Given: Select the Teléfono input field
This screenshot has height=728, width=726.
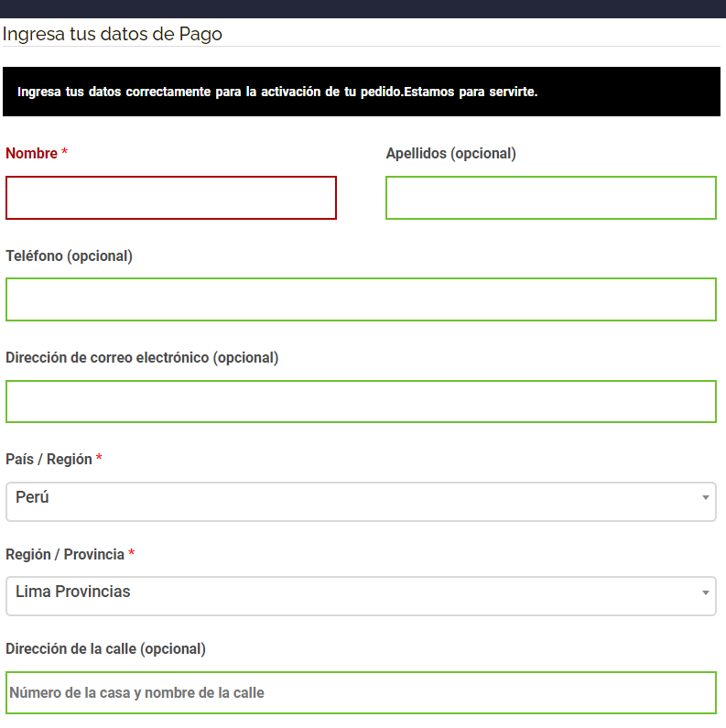Looking at the screenshot, I should pos(361,299).
